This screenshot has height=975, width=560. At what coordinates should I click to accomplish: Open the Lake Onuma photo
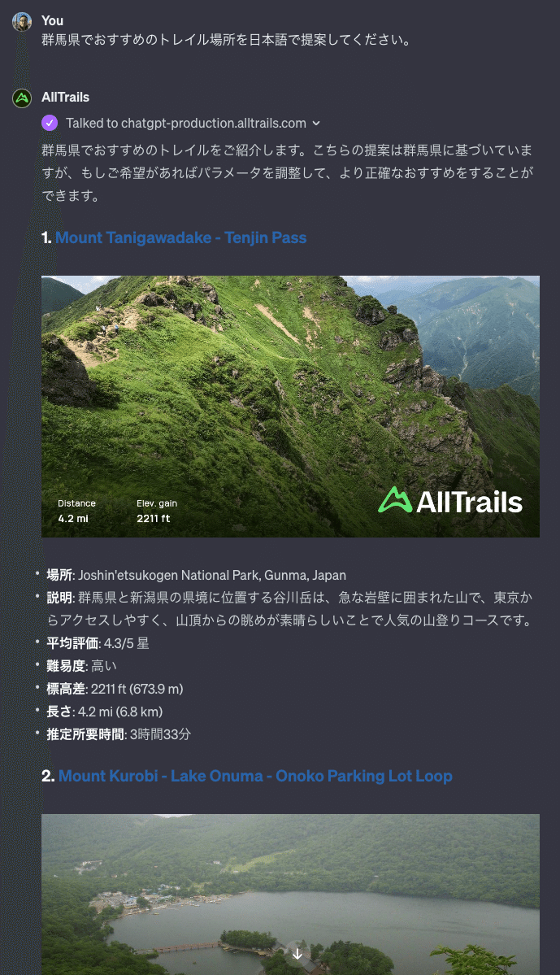tap(290, 894)
